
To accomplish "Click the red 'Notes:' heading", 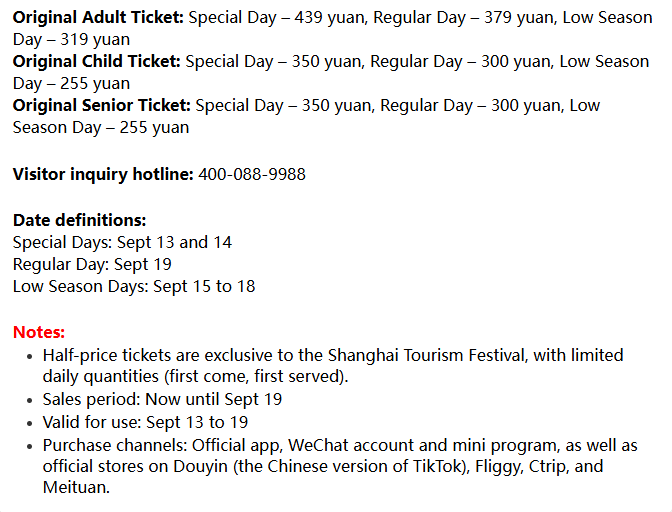I will [x=39, y=332].
